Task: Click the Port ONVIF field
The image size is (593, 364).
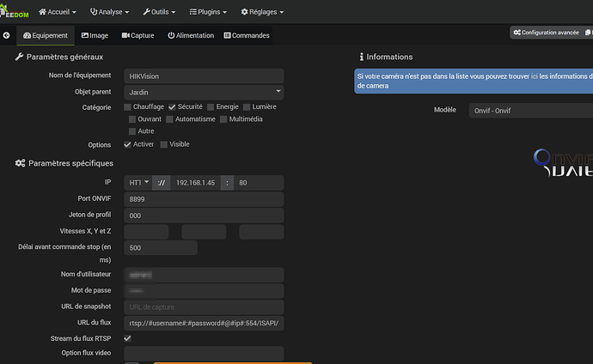Action: [204, 199]
